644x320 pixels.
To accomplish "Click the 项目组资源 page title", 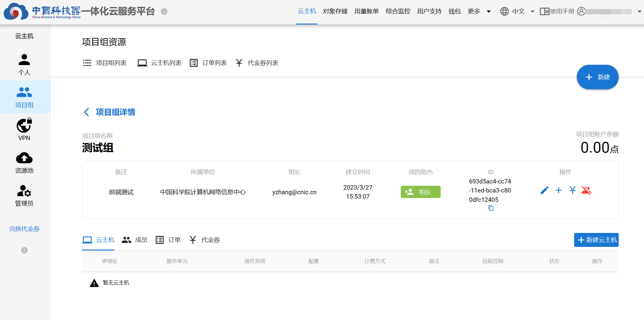I will pos(104,42).
